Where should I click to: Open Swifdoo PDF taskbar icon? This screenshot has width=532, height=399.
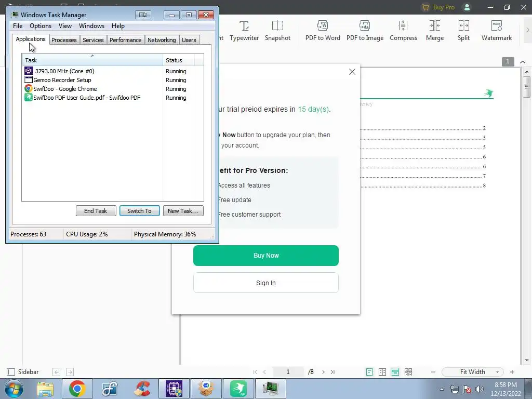pos(238,389)
